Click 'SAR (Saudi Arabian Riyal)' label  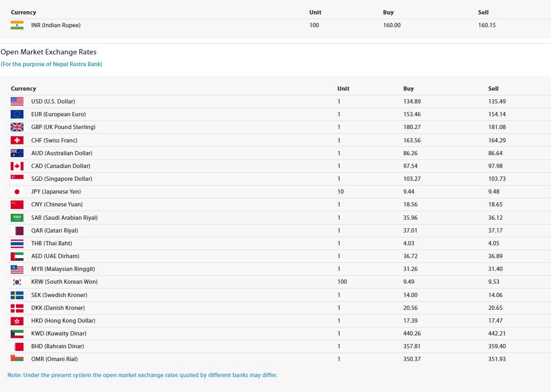point(64,218)
